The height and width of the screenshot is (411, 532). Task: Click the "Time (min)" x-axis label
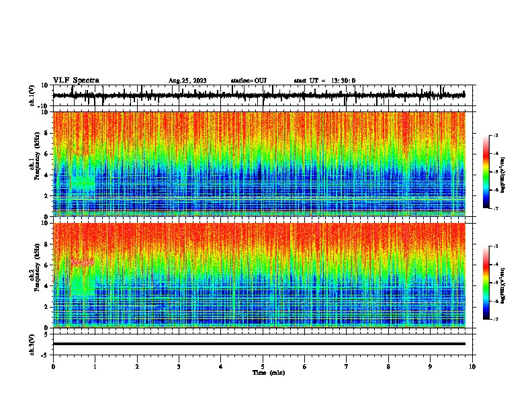point(269,373)
